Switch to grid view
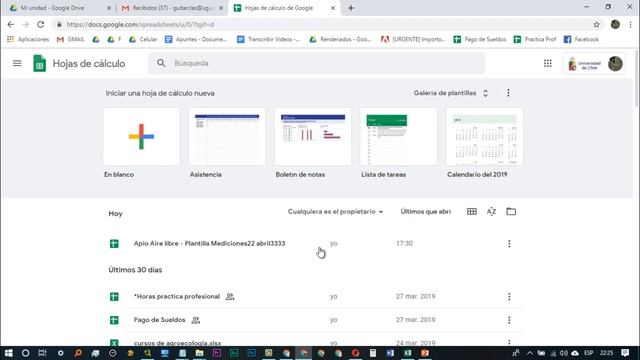Screen dimensions: 640x360 coord(471,211)
